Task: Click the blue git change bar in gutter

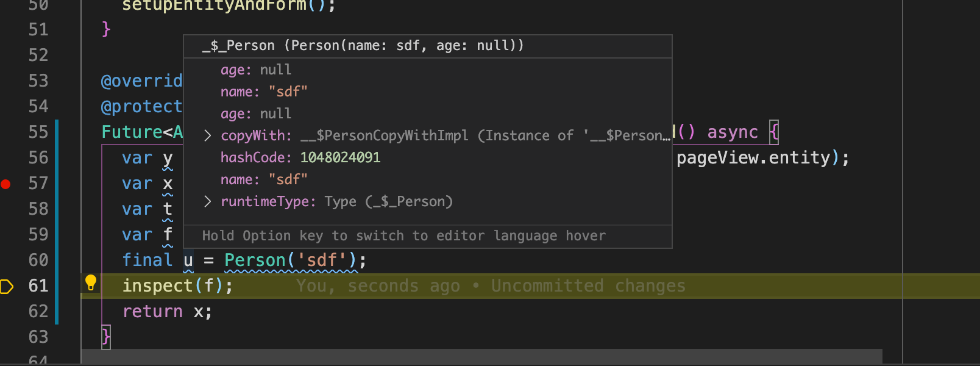Action: point(57,221)
